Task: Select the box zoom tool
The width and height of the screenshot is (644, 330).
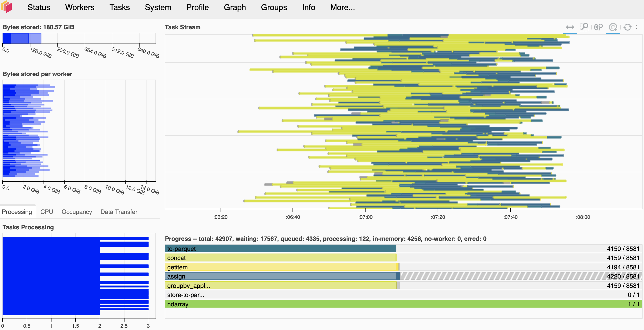Action: (584, 27)
